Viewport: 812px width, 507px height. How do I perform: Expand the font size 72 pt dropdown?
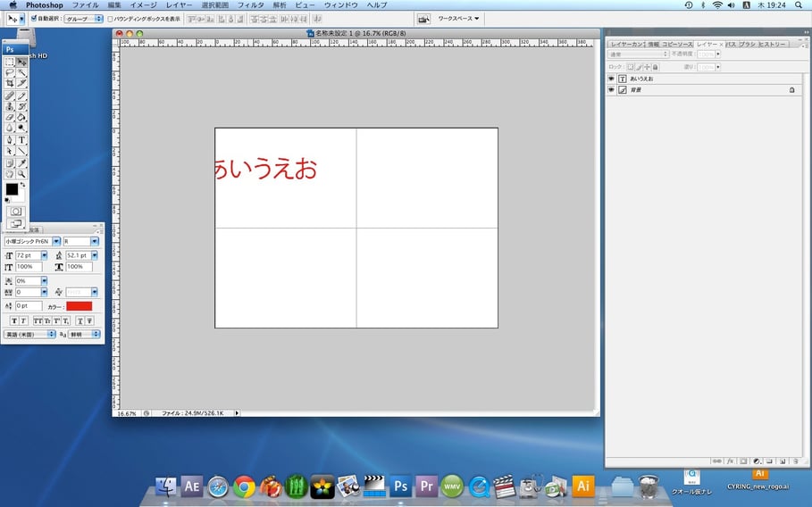[44, 255]
